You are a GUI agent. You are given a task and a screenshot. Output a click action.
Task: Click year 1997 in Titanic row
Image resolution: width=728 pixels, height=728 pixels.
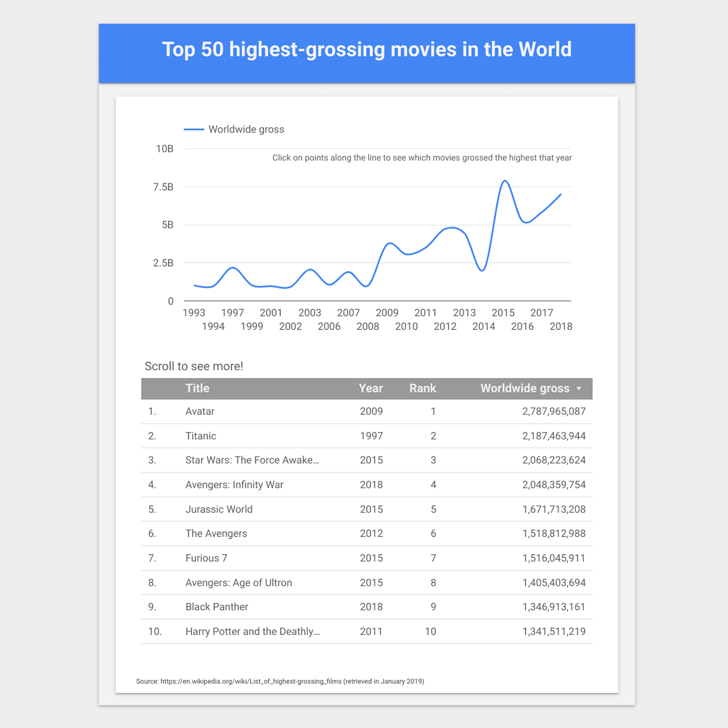pos(371,436)
